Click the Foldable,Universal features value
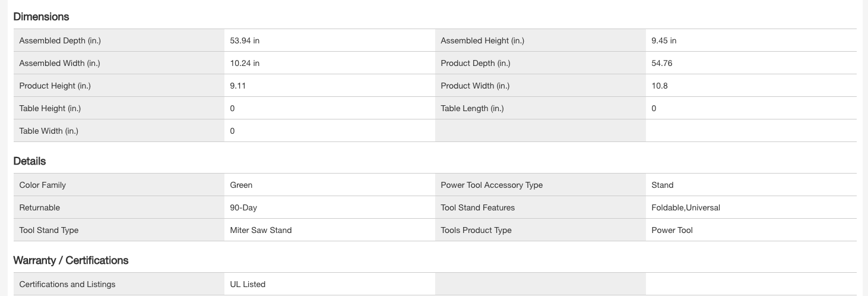This screenshot has height=296, width=868. coord(685,207)
